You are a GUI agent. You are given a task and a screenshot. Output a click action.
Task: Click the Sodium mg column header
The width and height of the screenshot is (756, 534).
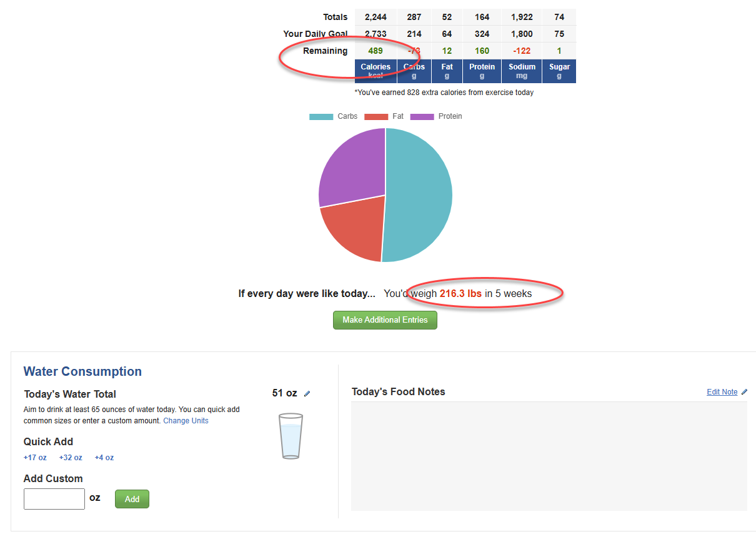[522, 71]
